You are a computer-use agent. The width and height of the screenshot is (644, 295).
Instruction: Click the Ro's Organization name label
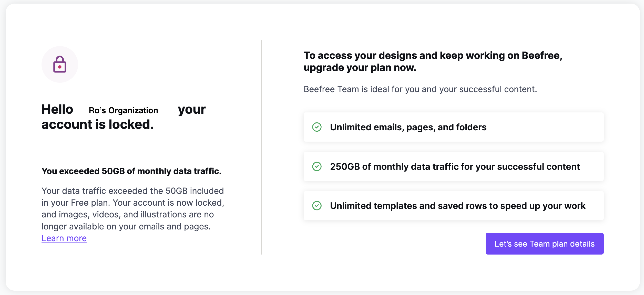(123, 110)
